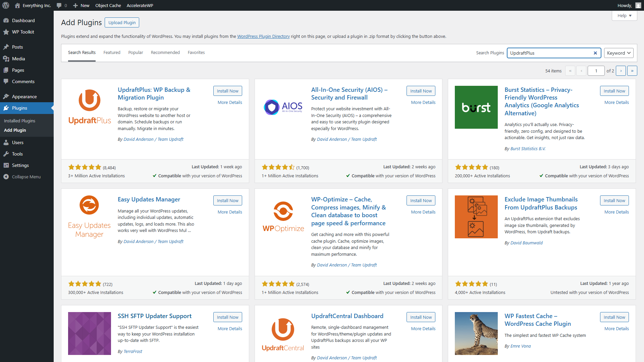The width and height of the screenshot is (644, 362).
Task: Click the Users person icon
Action: pyautogui.click(x=6, y=142)
